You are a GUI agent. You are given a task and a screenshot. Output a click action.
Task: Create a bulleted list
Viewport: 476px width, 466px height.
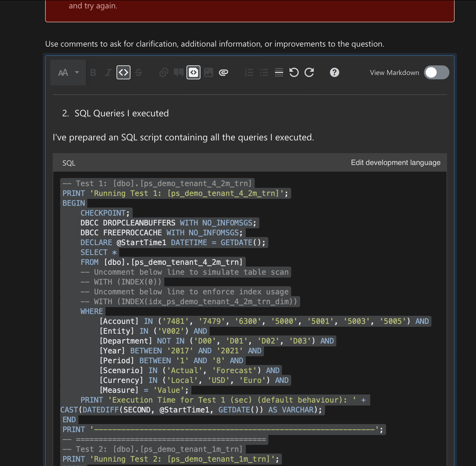tap(264, 72)
